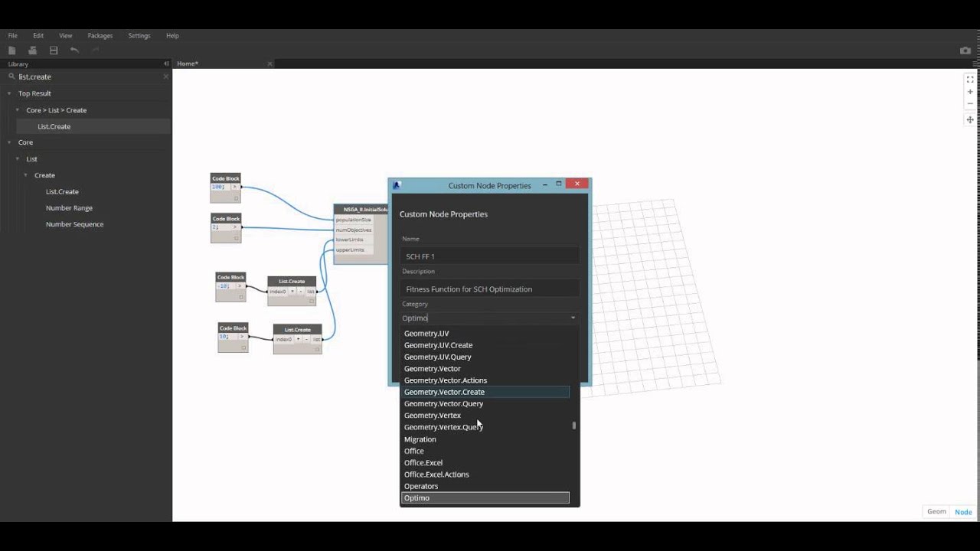Redo the last action

click(94, 50)
